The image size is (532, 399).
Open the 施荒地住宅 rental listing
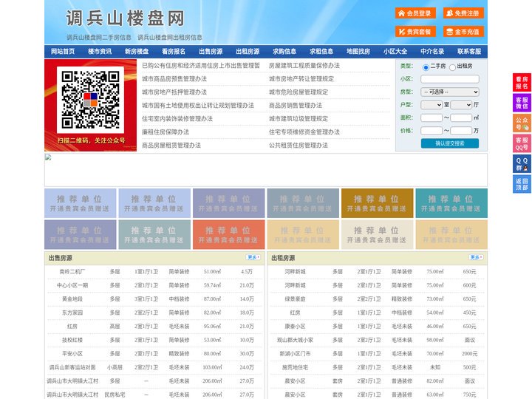click(295, 367)
